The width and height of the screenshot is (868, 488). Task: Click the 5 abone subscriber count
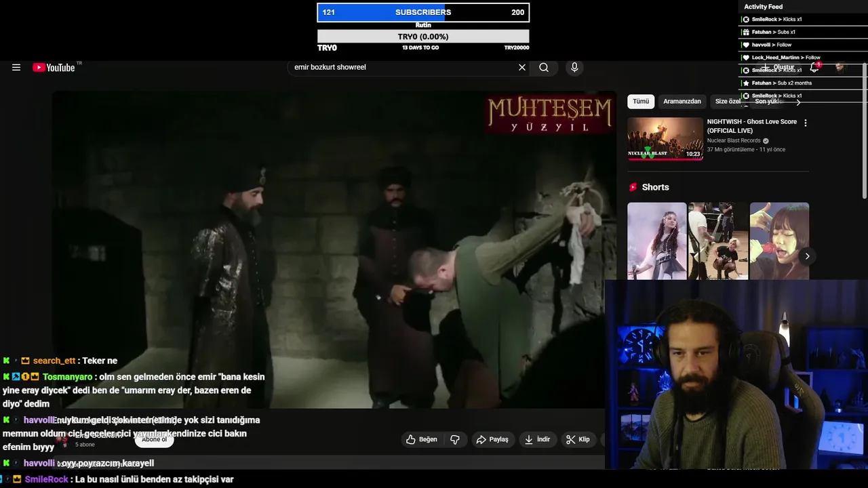[x=85, y=445]
